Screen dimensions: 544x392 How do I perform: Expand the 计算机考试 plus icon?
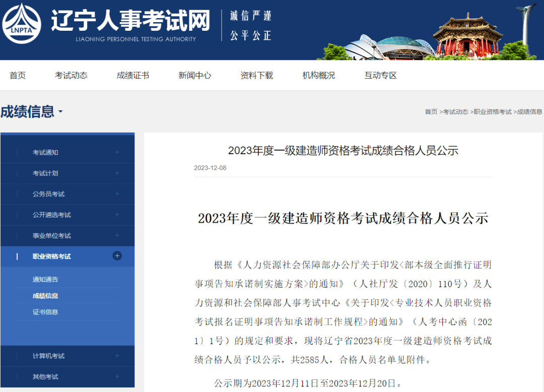[x=117, y=356]
